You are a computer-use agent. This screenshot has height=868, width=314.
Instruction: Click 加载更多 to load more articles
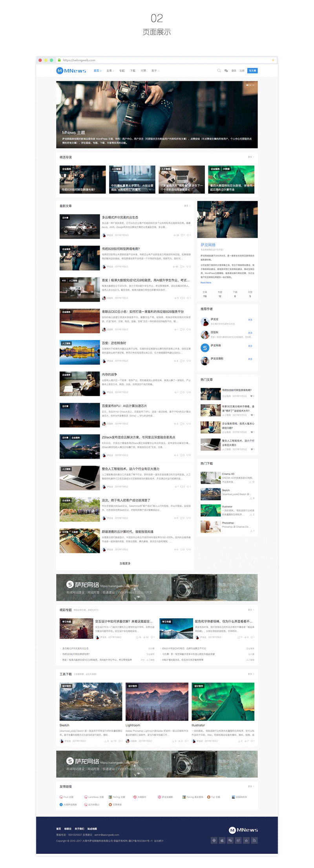125,563
